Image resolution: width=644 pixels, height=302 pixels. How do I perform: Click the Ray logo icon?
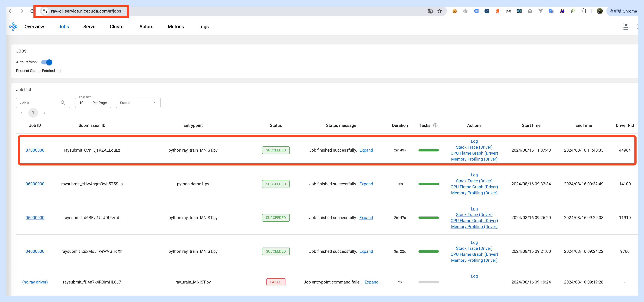tap(13, 26)
